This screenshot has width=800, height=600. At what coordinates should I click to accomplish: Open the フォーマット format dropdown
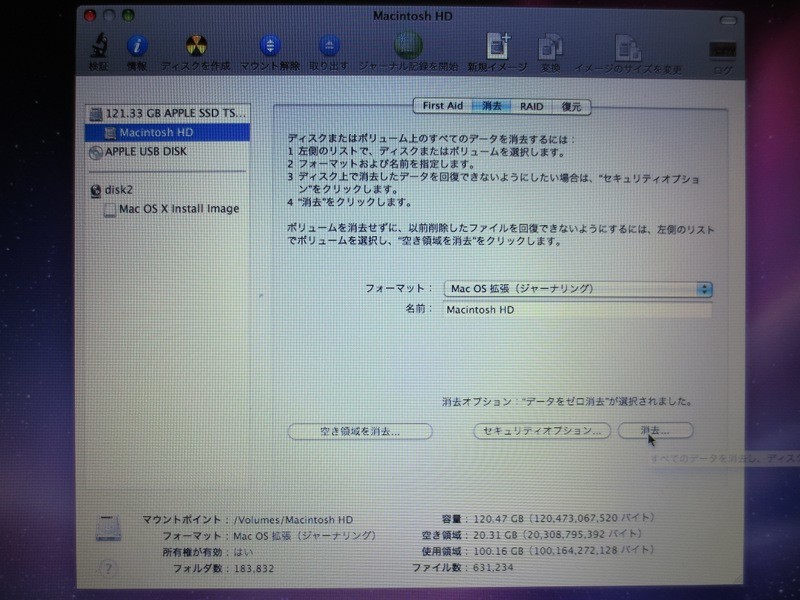[x=578, y=289]
